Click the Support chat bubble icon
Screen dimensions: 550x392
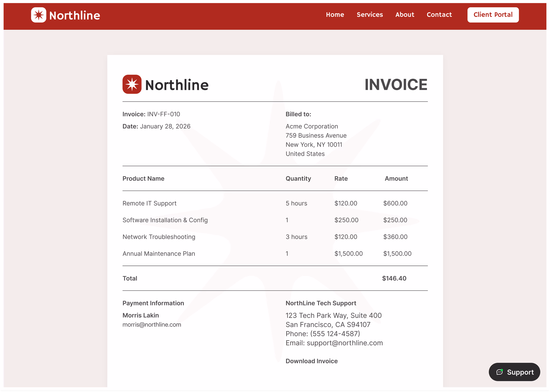point(500,372)
